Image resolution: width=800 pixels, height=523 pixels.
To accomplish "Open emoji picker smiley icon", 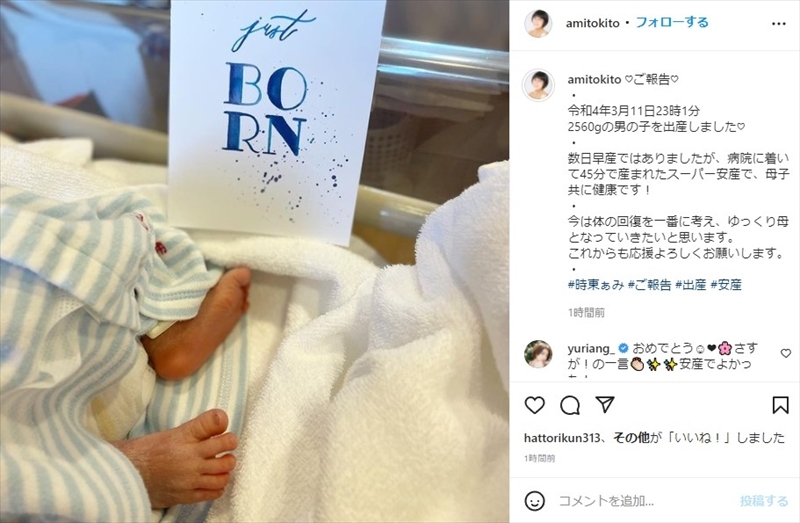I will [534, 501].
